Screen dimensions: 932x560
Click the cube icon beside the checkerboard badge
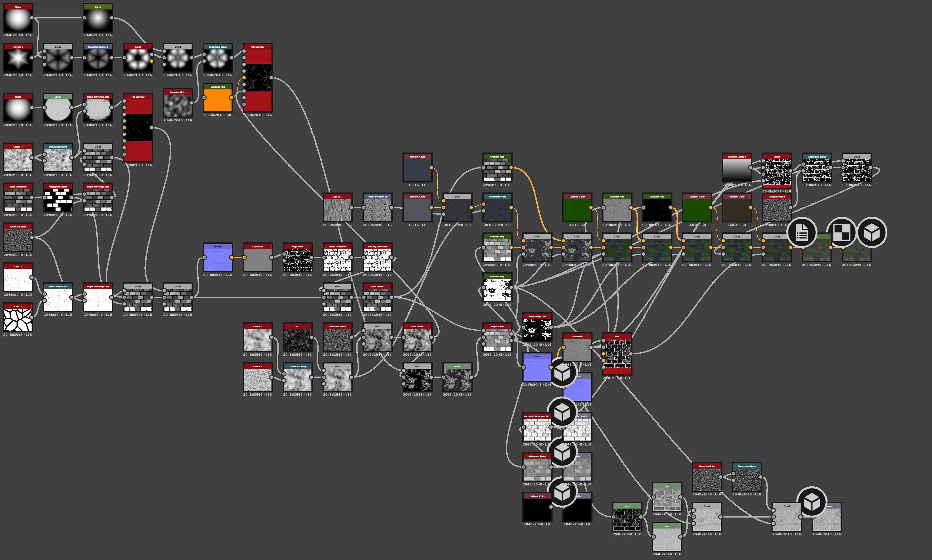872,232
